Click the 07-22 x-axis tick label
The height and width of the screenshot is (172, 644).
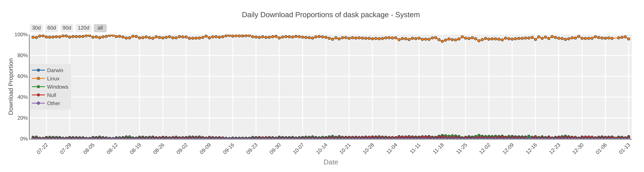pos(43,149)
